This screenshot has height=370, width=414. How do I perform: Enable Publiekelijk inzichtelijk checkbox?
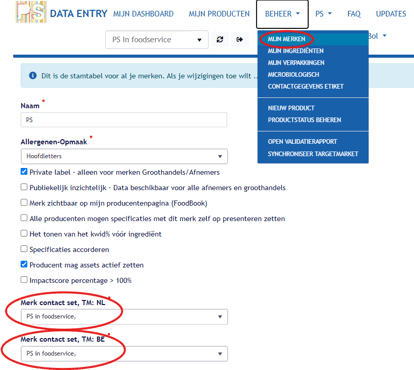(x=24, y=187)
